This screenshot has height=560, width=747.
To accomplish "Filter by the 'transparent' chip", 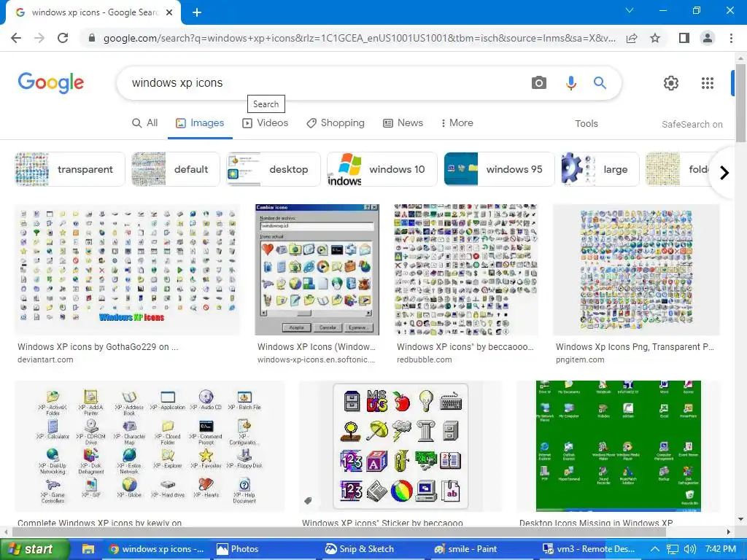I will (70, 169).
